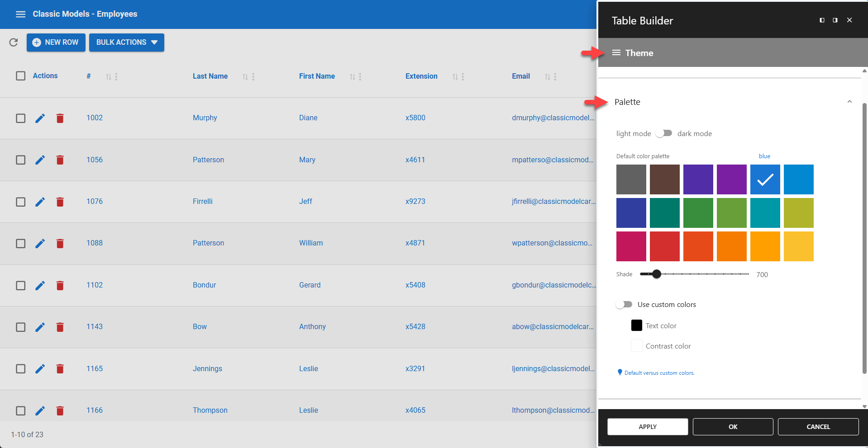Select all rows using header checkbox
Viewport: 868px width, 448px height.
click(20, 75)
